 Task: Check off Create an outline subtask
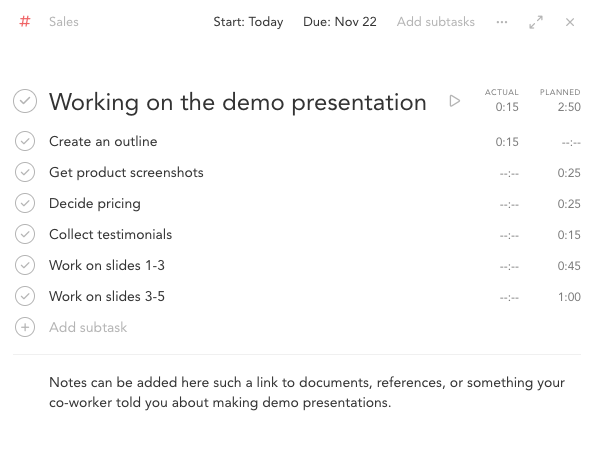[25, 141]
